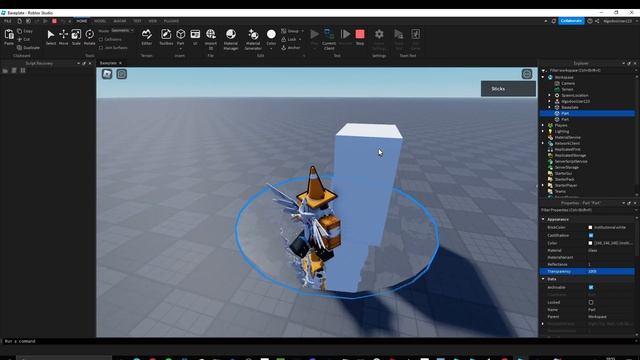The width and height of the screenshot is (640, 360).
Task: Expand the SpawnLocation node
Action: click(549, 95)
